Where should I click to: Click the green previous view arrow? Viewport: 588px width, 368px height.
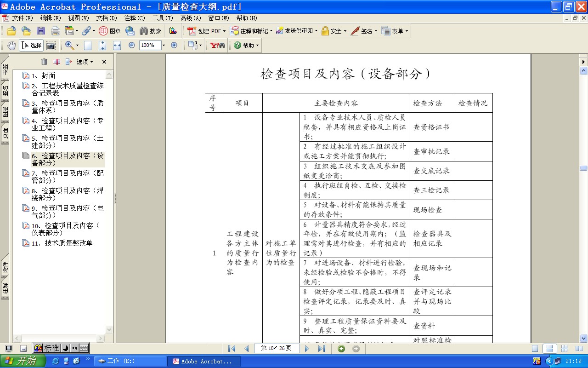click(341, 349)
